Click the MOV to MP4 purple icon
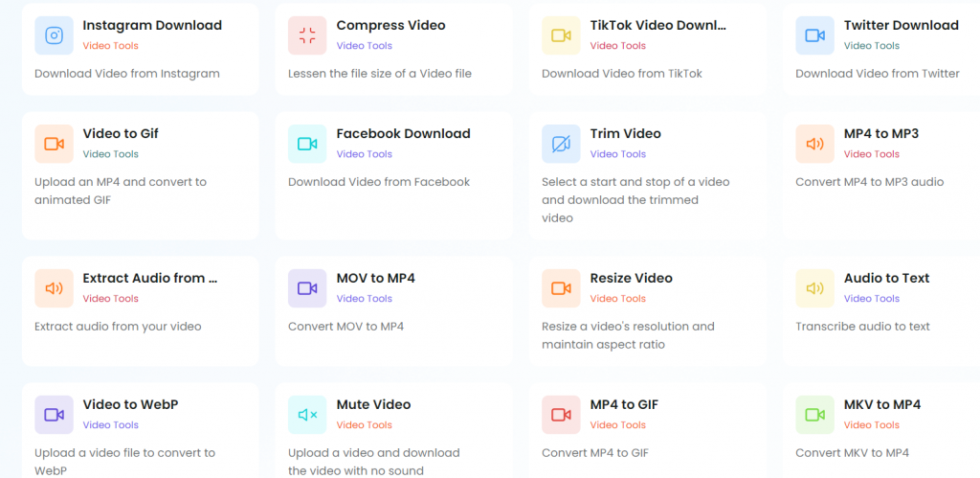The image size is (980, 478). click(x=307, y=288)
